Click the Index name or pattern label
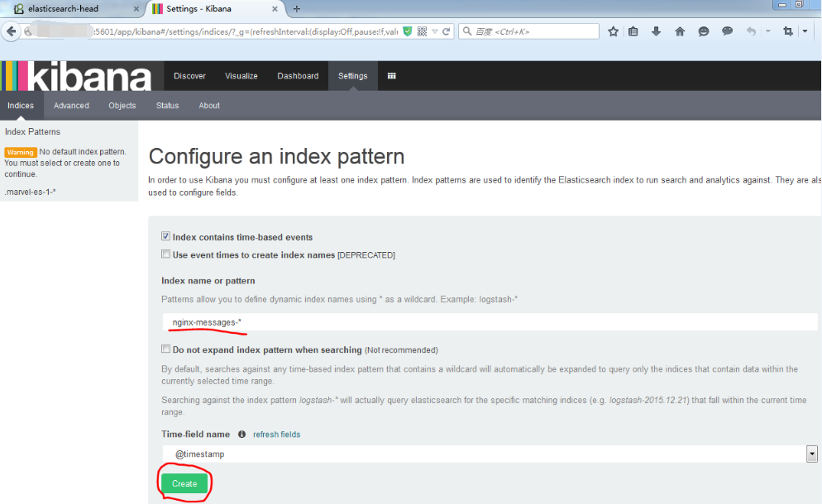The width and height of the screenshot is (822, 504). [208, 281]
